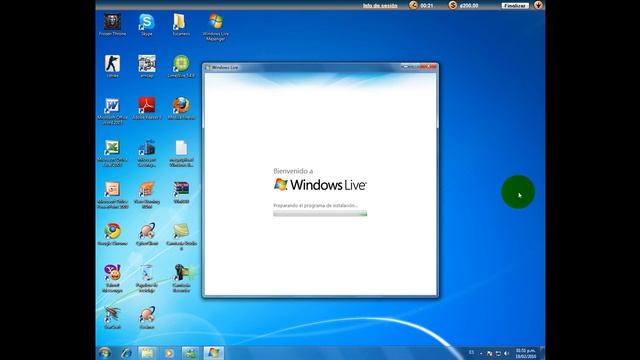Select the Windows Live installer taskbar button

(213, 353)
